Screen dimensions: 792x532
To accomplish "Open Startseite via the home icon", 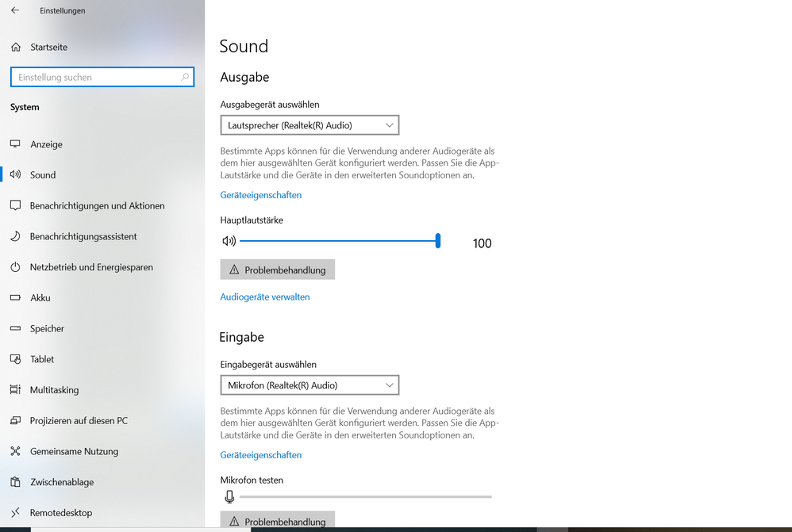I will coord(14,47).
